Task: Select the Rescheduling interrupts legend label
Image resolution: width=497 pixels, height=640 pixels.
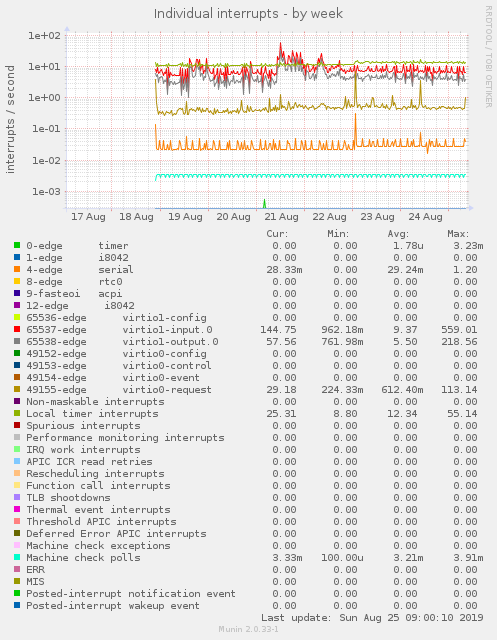Action: (x=95, y=473)
